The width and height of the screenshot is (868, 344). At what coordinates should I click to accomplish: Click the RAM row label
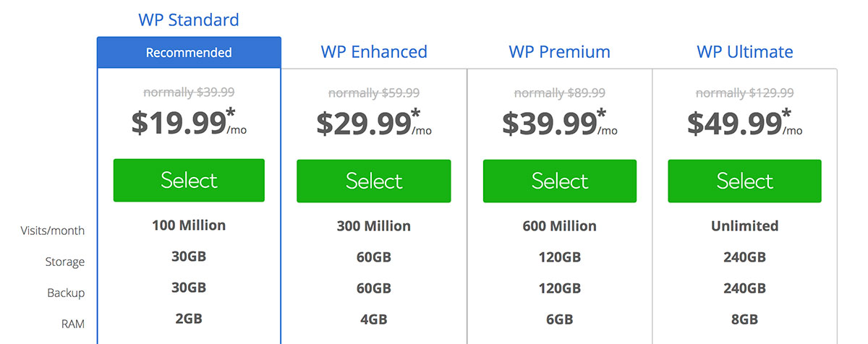tap(72, 324)
